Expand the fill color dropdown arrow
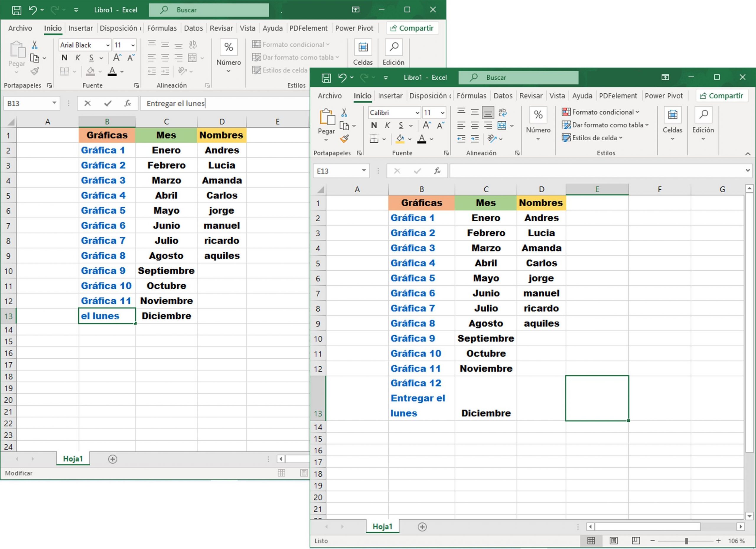756x549 pixels. [x=409, y=139]
